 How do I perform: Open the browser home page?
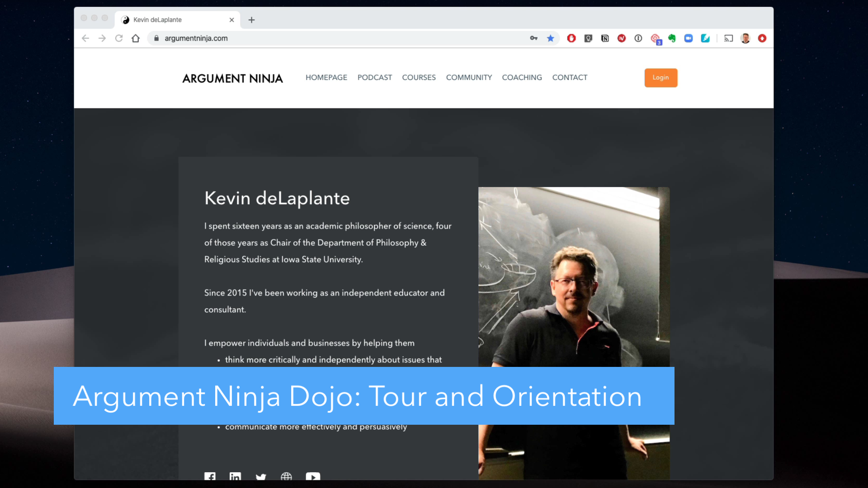pyautogui.click(x=136, y=38)
